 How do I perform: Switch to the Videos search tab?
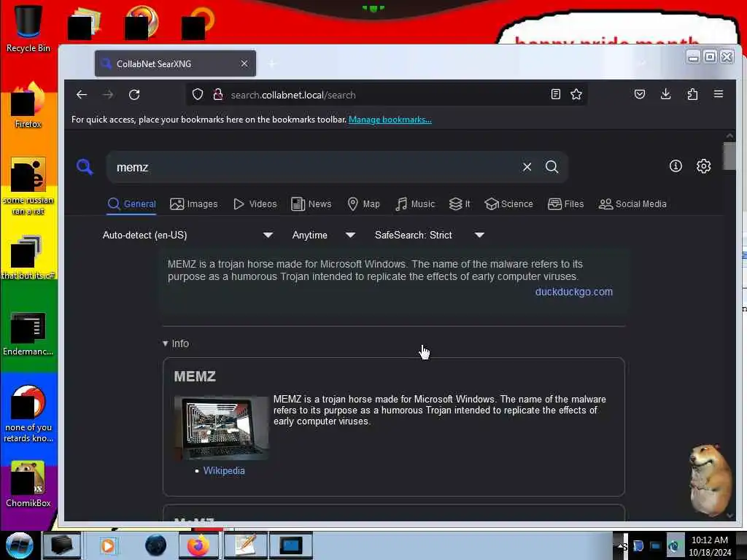tap(255, 204)
